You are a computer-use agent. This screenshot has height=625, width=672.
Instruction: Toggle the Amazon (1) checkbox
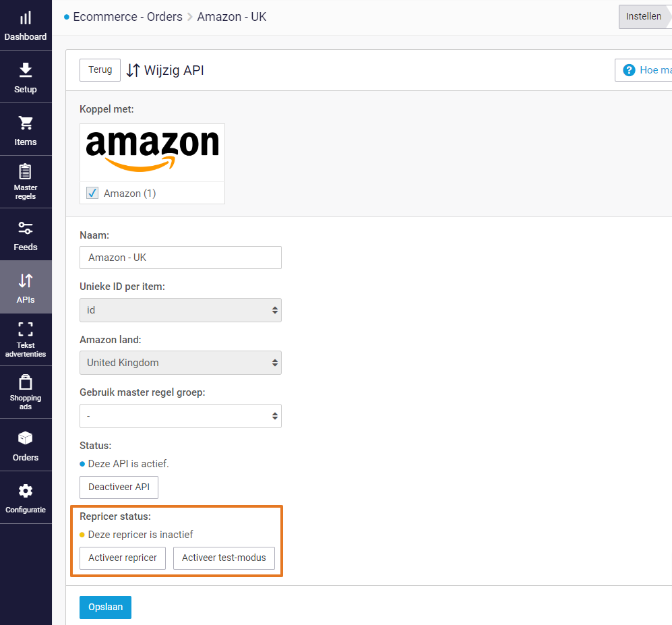[x=92, y=193]
